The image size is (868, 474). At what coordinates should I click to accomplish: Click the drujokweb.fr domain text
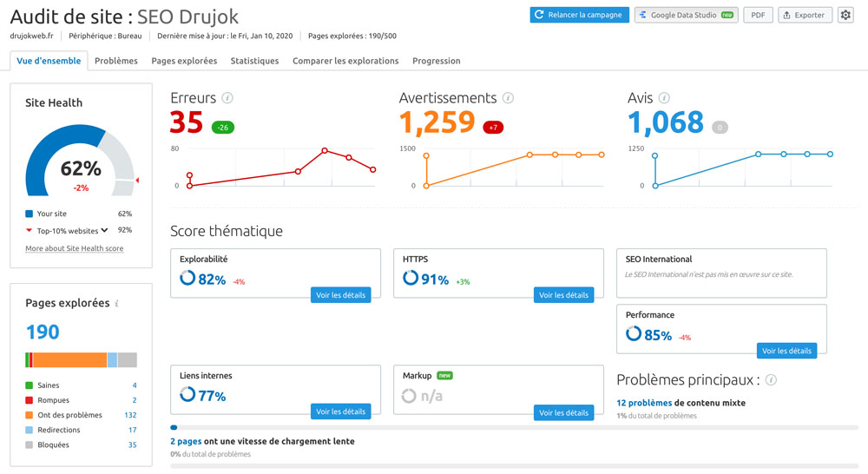tap(31, 36)
